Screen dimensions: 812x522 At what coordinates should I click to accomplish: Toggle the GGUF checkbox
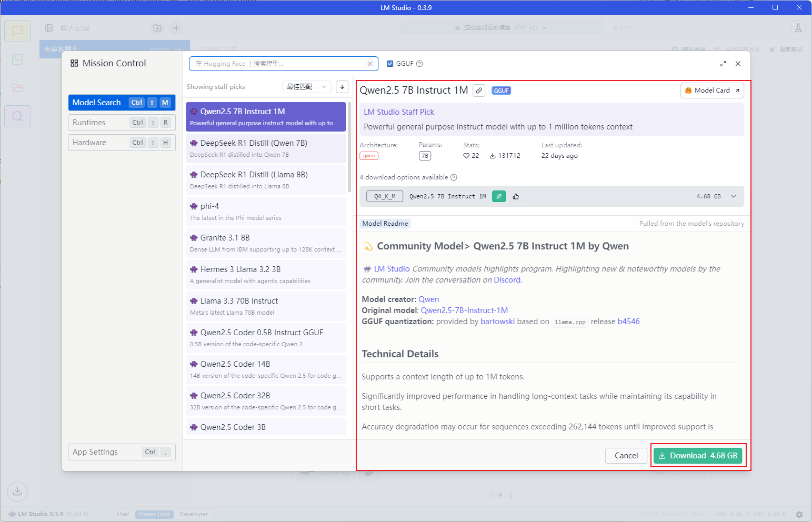click(390, 64)
